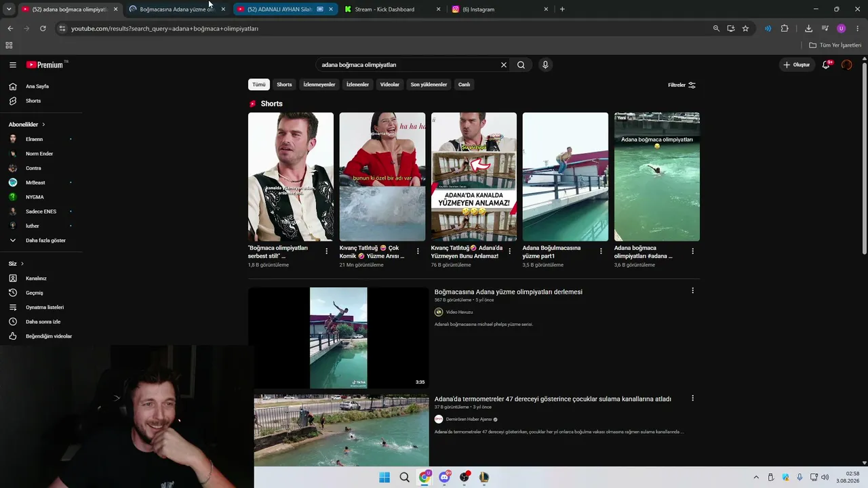Select the Son yüklenenler filter chip
The width and height of the screenshot is (868, 488).
(429, 85)
